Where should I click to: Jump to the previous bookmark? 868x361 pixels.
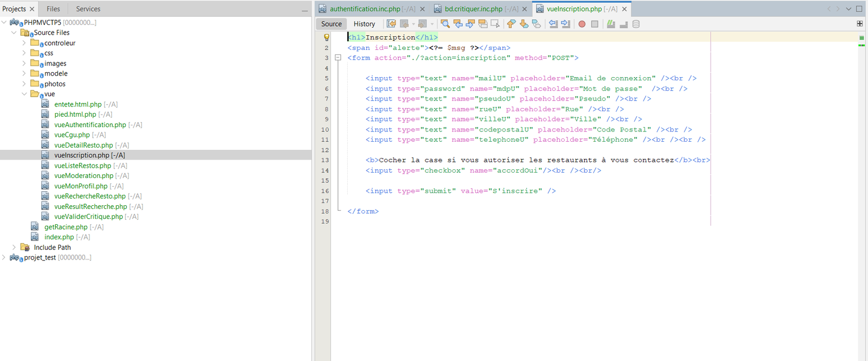pyautogui.click(x=511, y=24)
